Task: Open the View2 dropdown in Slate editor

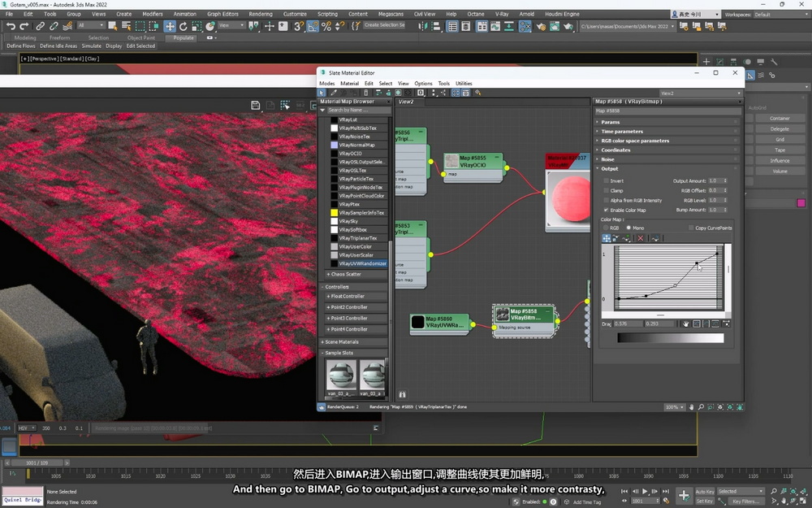Action: (702, 93)
